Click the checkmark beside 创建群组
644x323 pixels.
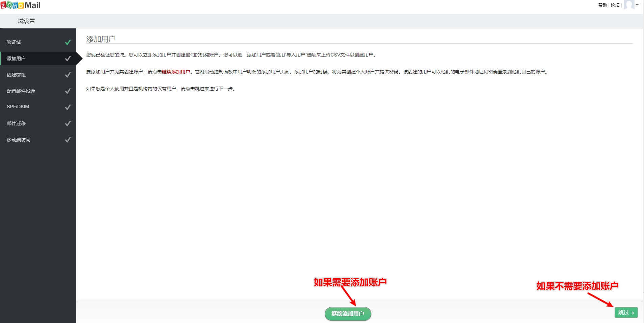[68, 74]
